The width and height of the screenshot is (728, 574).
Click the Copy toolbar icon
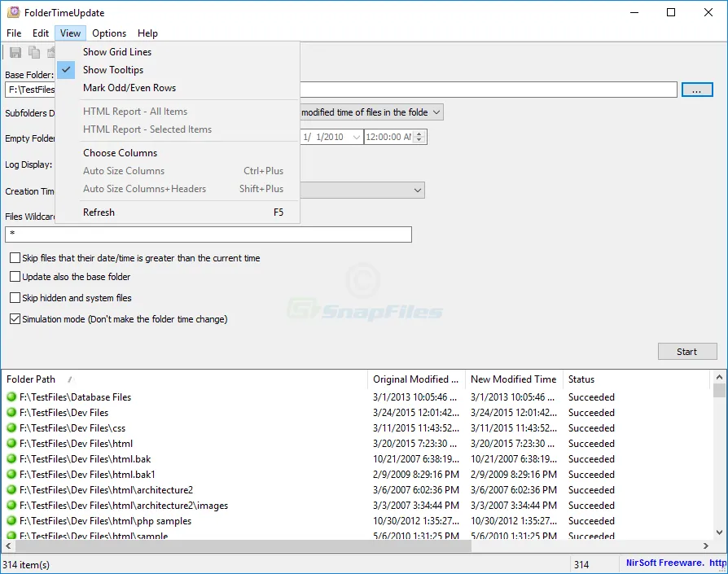pyautogui.click(x=34, y=52)
